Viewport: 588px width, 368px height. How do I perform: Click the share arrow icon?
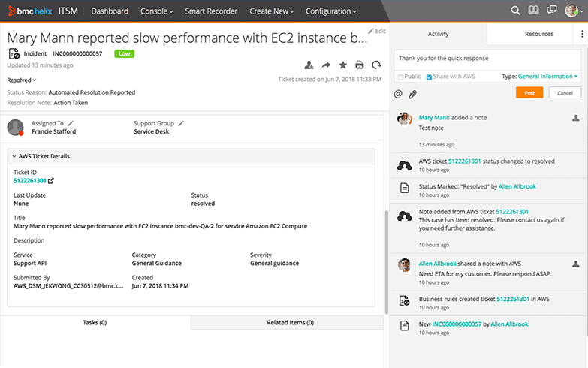pos(327,65)
